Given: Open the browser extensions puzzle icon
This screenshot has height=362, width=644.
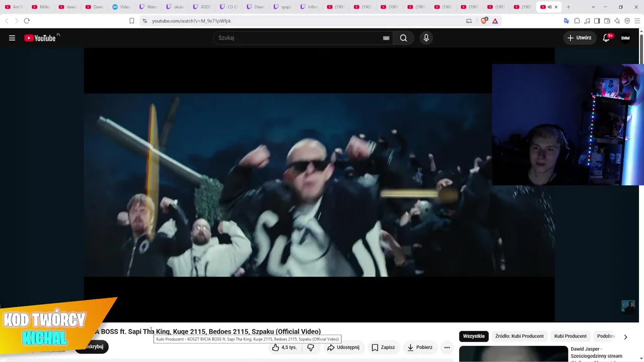Looking at the screenshot, I should [x=577, y=21].
